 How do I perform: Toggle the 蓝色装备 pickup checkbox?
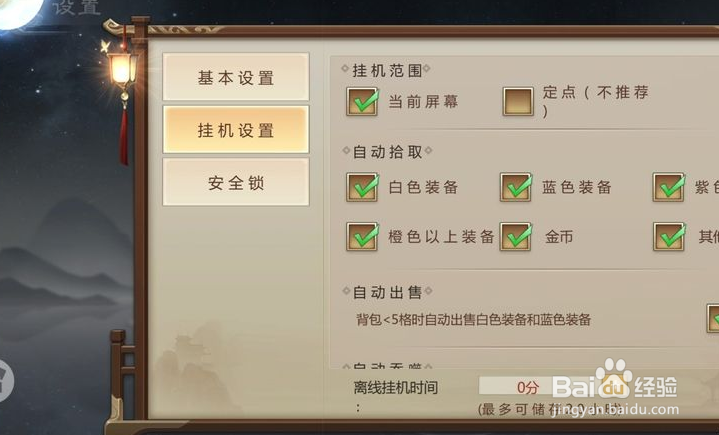coord(515,187)
